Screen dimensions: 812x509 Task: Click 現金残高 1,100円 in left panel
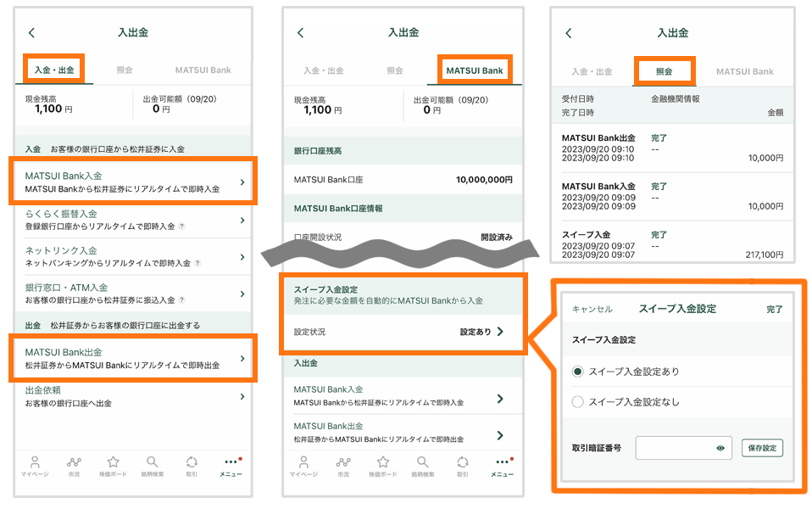[x=54, y=109]
